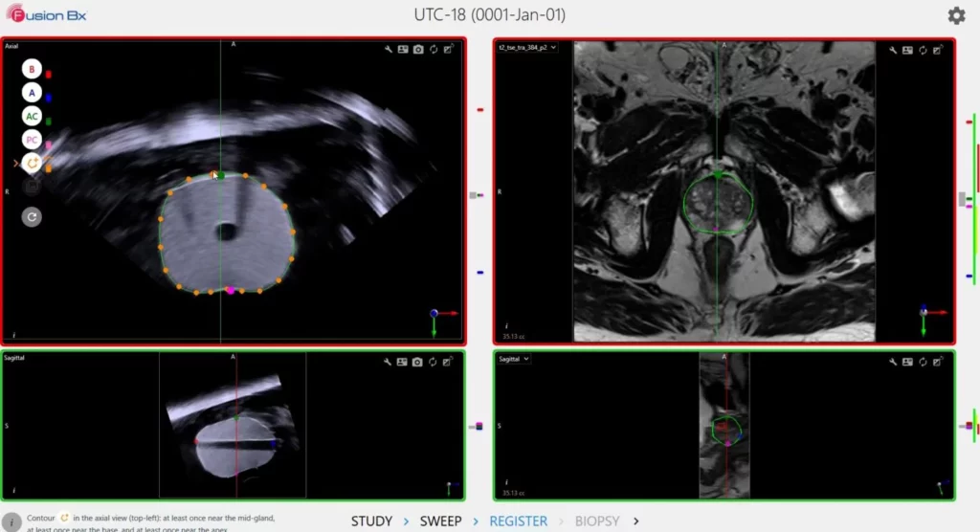Reset view in axial MRI panel
This screenshot has width=980, height=532.
click(923, 50)
